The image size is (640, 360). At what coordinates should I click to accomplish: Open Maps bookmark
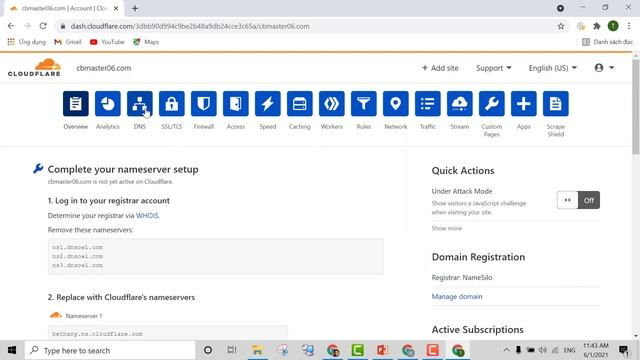[x=146, y=42]
